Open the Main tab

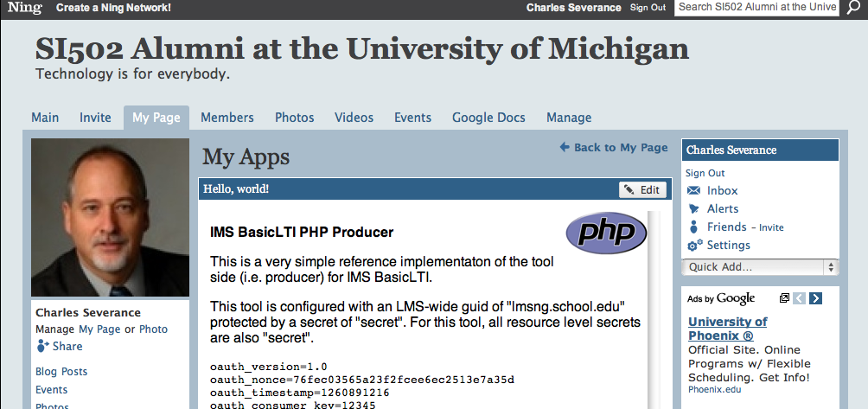[x=45, y=118]
